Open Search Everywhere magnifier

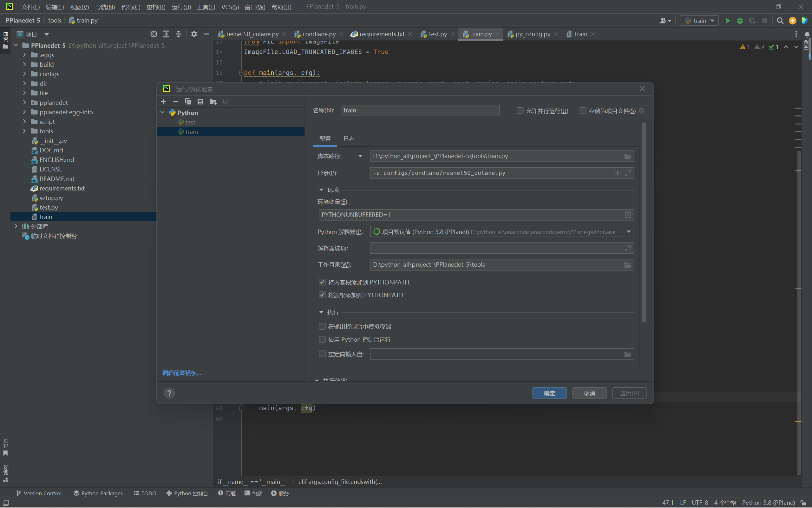tap(780, 21)
